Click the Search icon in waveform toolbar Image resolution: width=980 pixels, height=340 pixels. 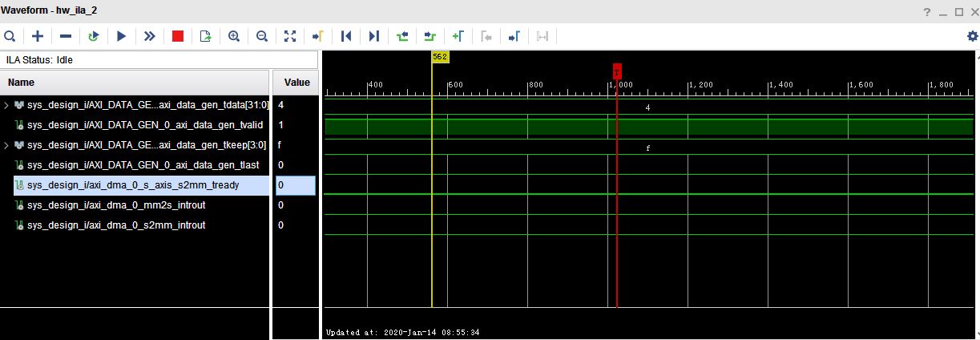click(10, 36)
